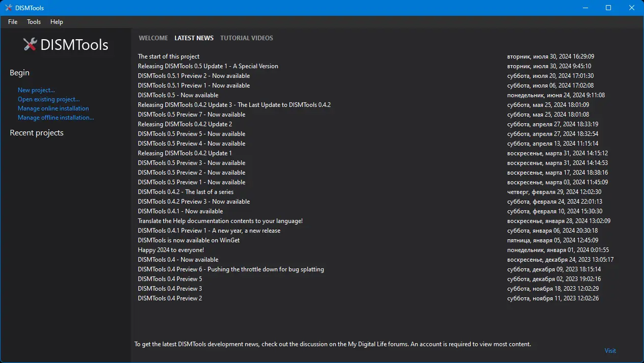Open 'Releasing DISMTools 0.4.2 Update 2' item
The image size is (644, 363).
185,124
